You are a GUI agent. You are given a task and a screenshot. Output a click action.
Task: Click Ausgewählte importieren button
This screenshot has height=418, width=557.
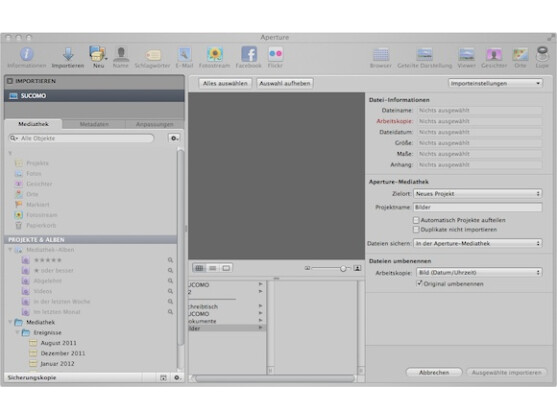coord(507,373)
